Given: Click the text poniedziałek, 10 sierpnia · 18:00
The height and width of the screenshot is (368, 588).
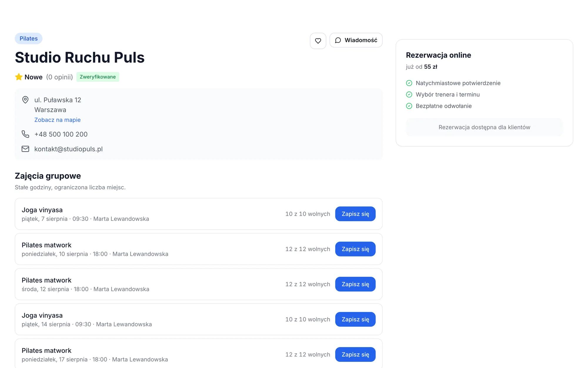Looking at the screenshot, I should 65,254.
